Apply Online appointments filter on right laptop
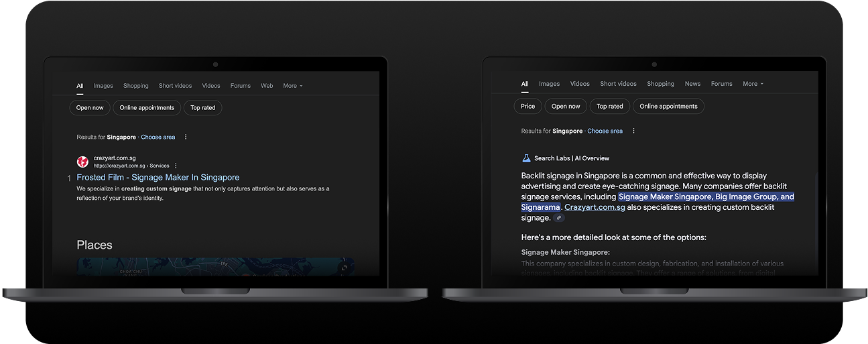 coord(668,106)
